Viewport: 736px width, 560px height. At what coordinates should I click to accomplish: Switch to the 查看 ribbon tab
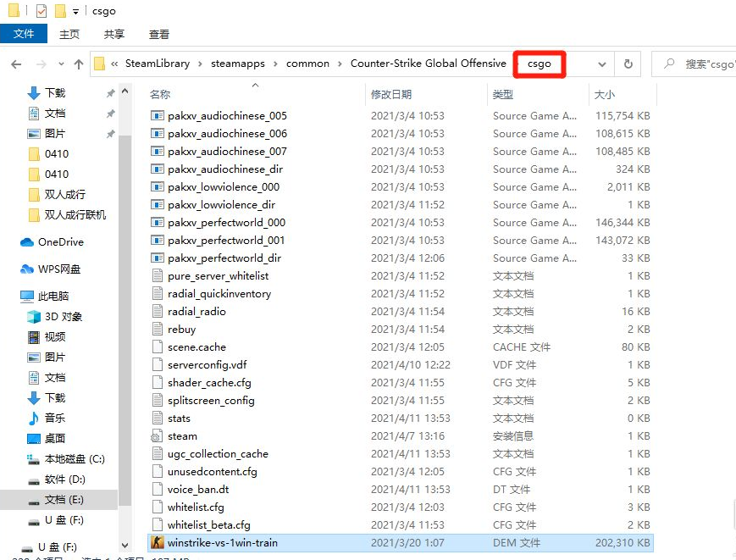(x=159, y=34)
